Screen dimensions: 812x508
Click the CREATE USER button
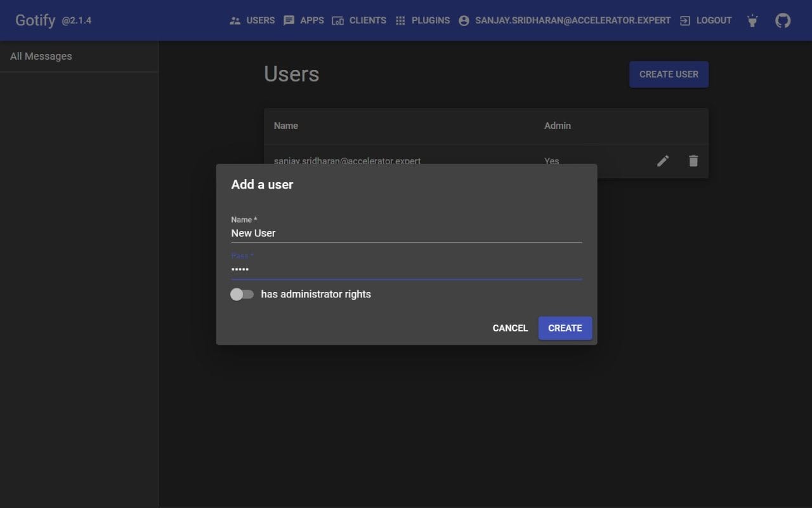(x=669, y=74)
